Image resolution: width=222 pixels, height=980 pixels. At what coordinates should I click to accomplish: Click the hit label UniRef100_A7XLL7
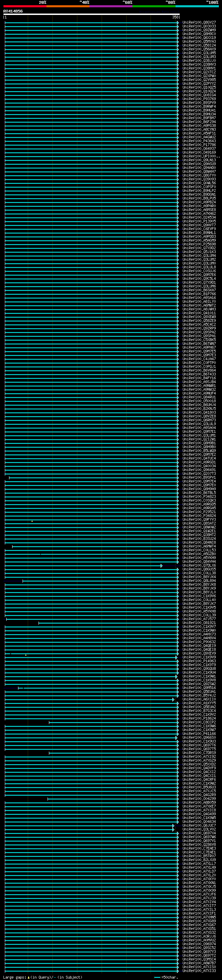tap(199, 864)
